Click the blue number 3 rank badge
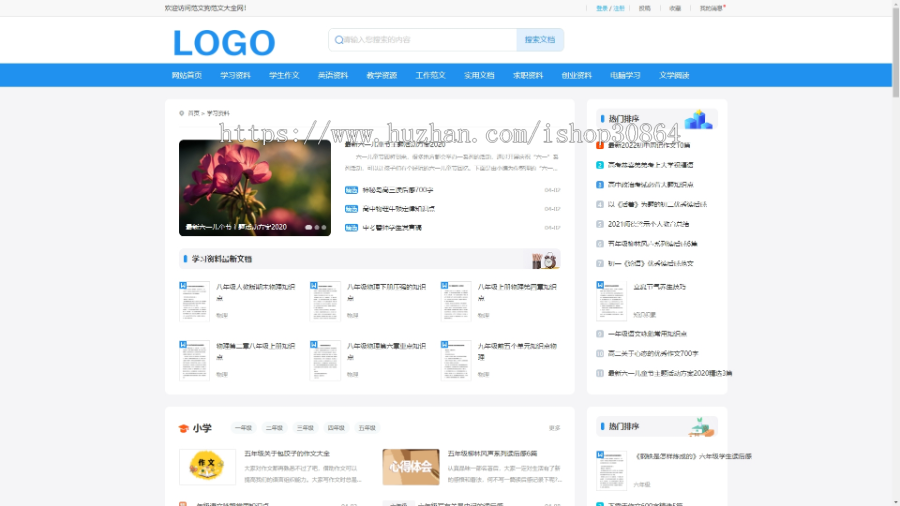The width and height of the screenshot is (900, 506). click(x=600, y=185)
